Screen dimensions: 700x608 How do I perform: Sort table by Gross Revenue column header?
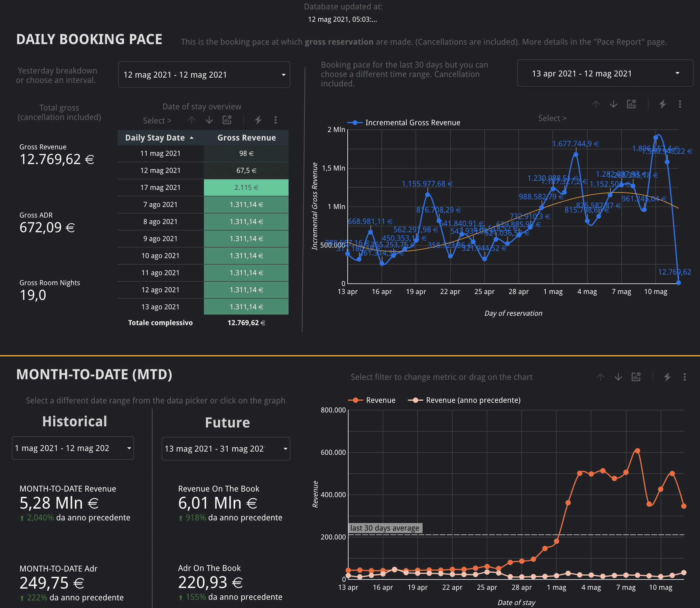[246, 138]
